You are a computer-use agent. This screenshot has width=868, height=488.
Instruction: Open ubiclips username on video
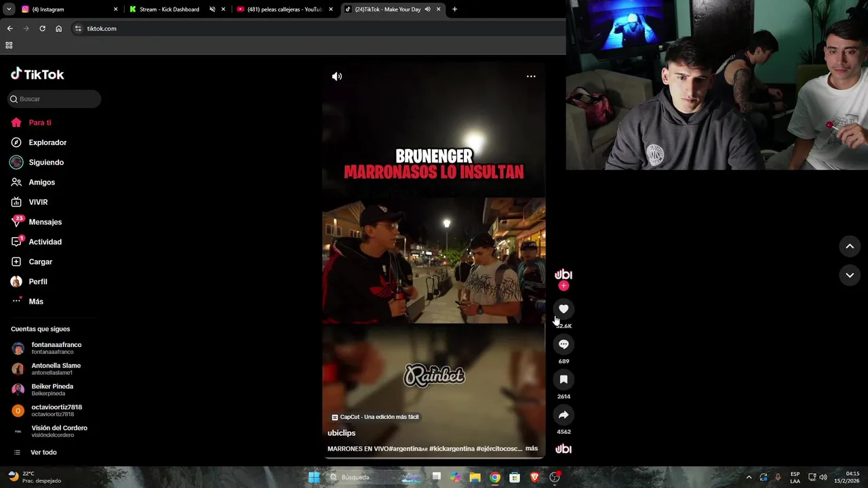(x=341, y=433)
